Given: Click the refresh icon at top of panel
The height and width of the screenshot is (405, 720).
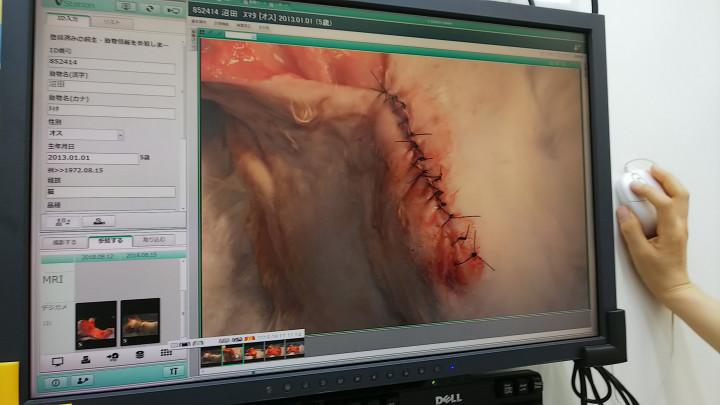Looking at the screenshot, I should 151,7.
